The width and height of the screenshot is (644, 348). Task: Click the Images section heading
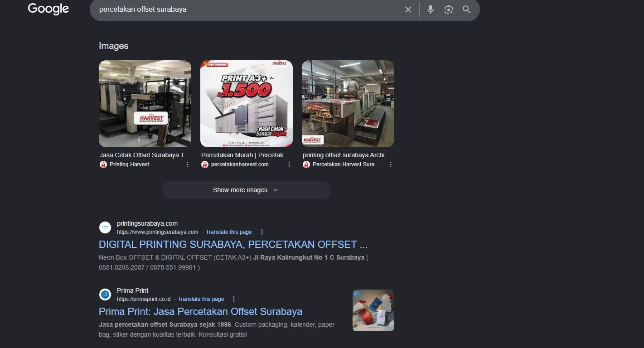point(114,46)
